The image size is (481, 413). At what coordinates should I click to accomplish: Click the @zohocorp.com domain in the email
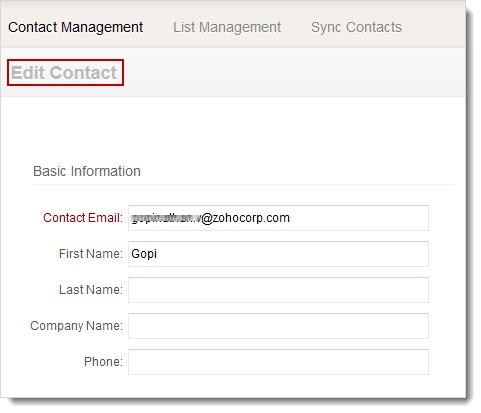coord(245,218)
